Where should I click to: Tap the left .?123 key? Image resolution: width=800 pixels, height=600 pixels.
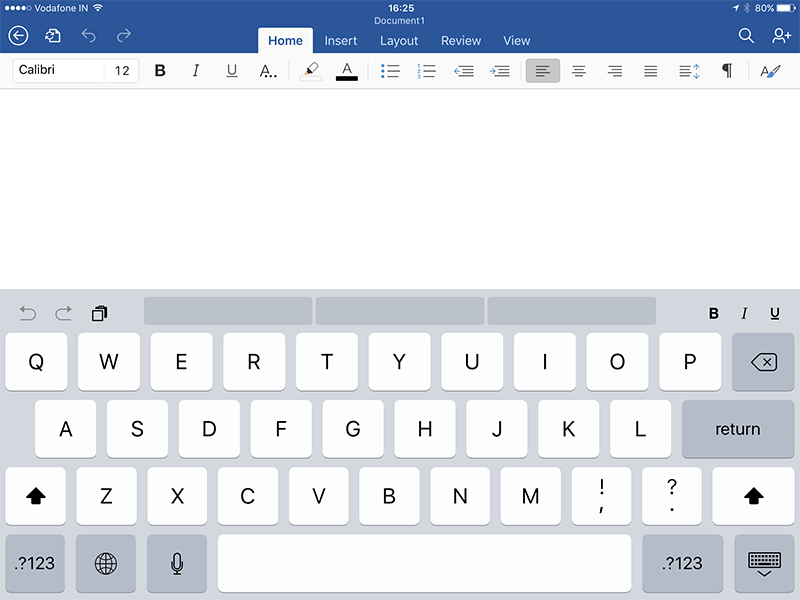[x=35, y=563]
